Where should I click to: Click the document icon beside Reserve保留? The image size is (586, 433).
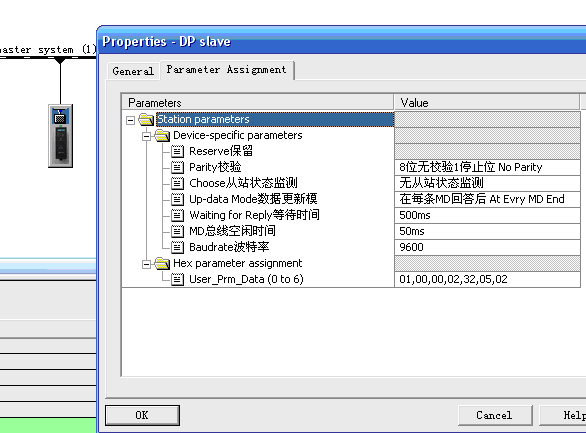[178, 151]
